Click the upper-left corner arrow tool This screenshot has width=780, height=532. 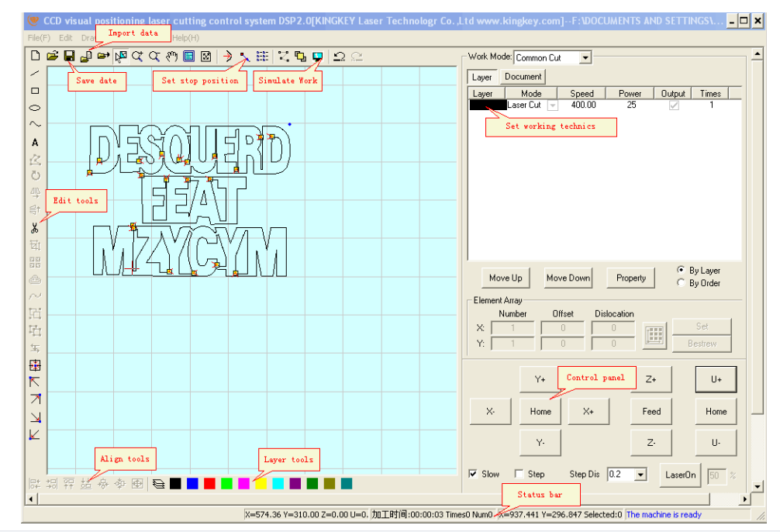[x=35, y=382]
